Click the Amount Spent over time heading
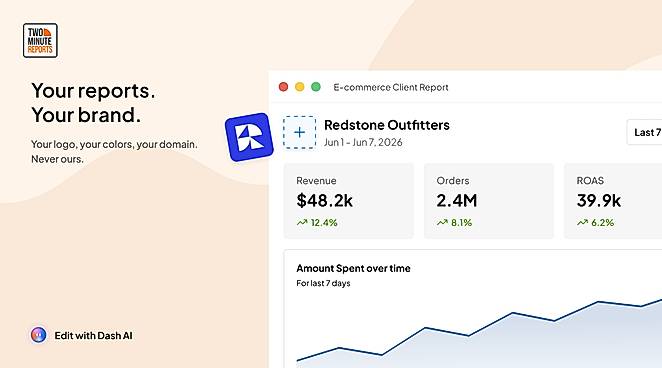The image size is (662, 368). click(x=353, y=268)
